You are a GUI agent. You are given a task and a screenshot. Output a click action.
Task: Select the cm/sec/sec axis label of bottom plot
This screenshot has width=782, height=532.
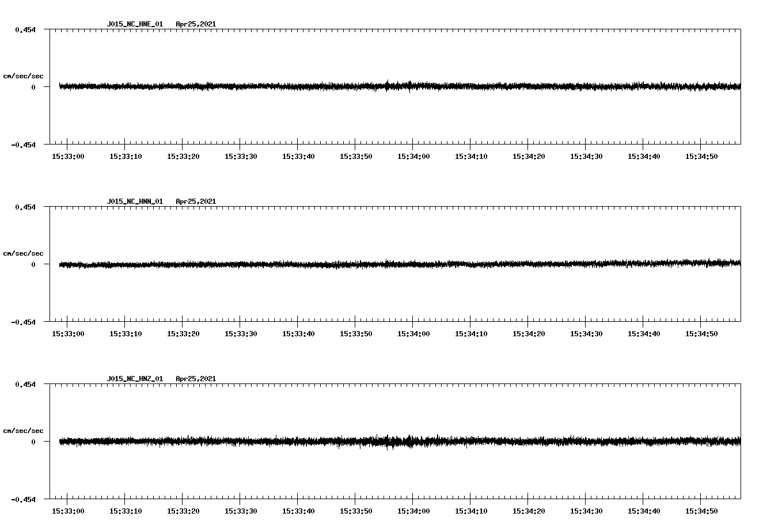pyautogui.click(x=24, y=430)
